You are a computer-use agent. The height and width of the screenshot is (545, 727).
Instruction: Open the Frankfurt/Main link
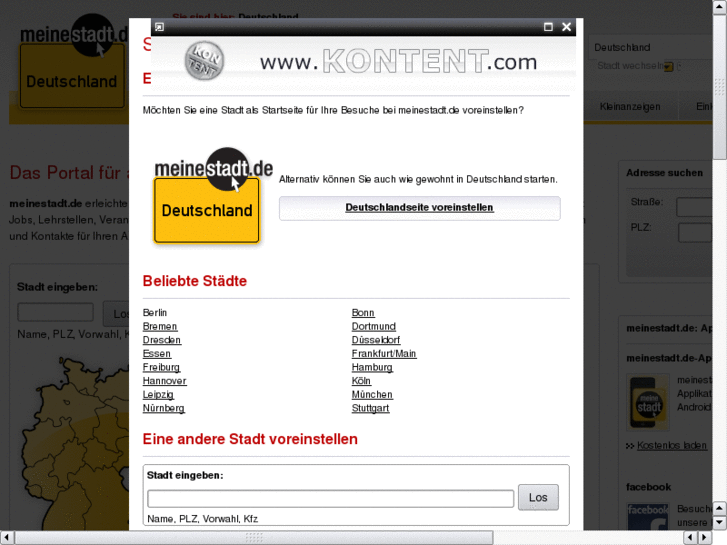click(384, 353)
